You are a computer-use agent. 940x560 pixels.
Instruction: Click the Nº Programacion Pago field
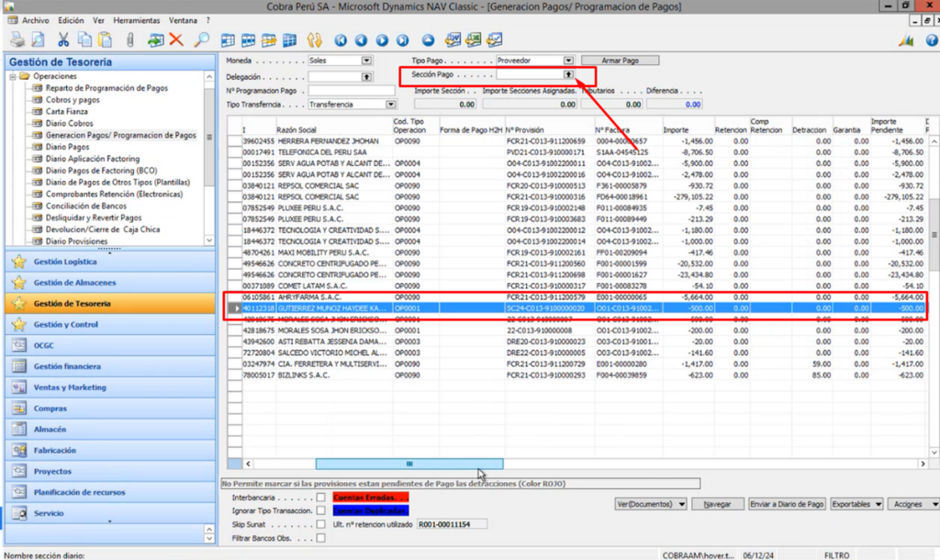(x=352, y=91)
